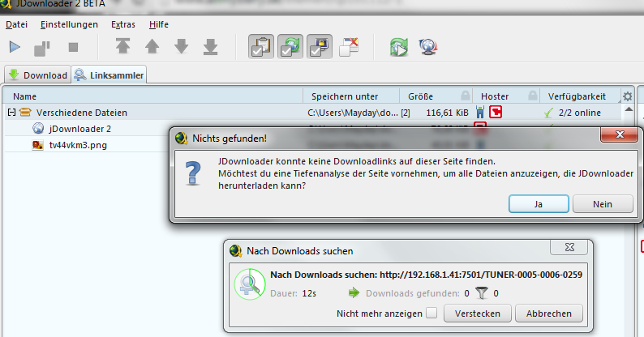This screenshot has height=337, width=644.
Task: Click lock icon in Größe column header
Action: (x=466, y=96)
